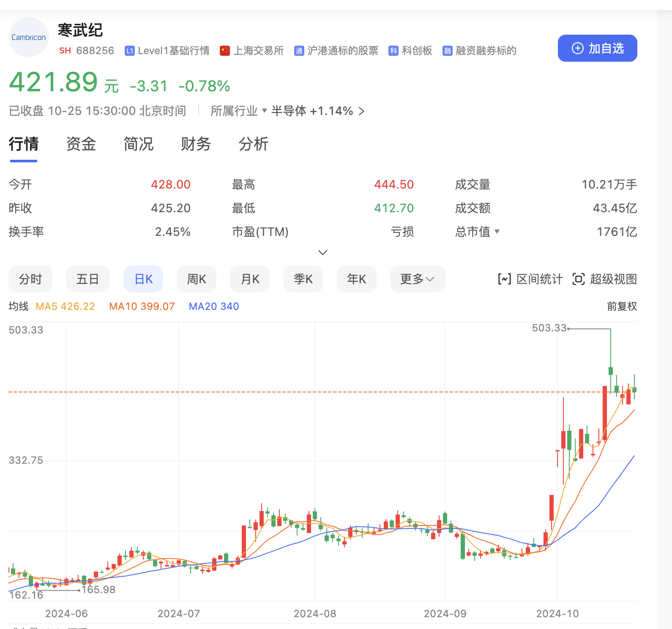672x629 pixels.
Task: Click the 融 融资融券 badge icon
Action: pyautogui.click(x=448, y=51)
